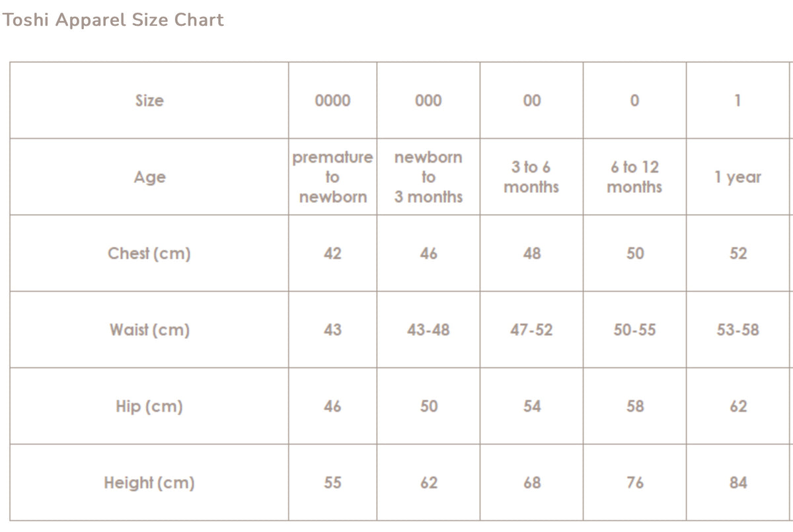
Task: Click the Waist (cm) row label
Action: tap(149, 330)
